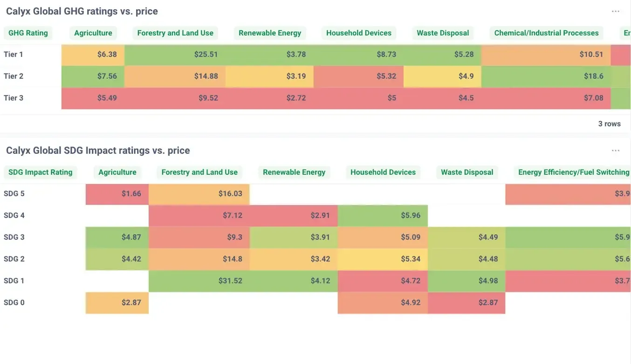This screenshot has width=631, height=364.
Task: Click Energy Efficiency/Fuel Switching column header
Action: tap(573, 172)
